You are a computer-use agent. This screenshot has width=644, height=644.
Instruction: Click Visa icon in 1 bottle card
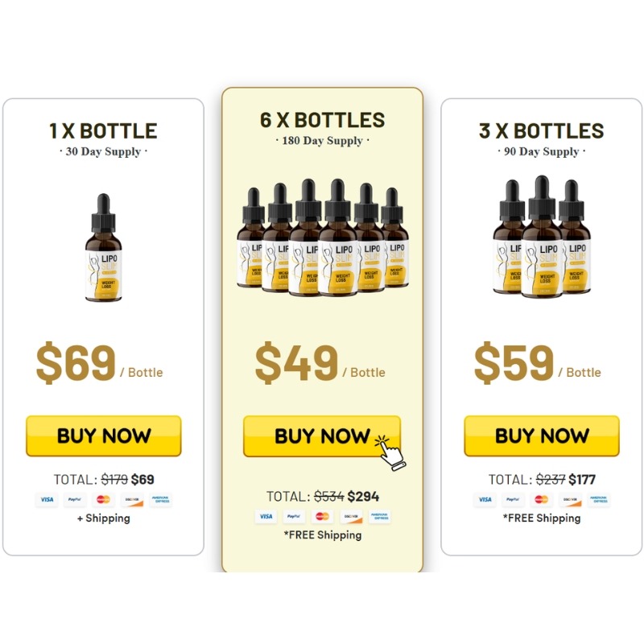[47, 500]
